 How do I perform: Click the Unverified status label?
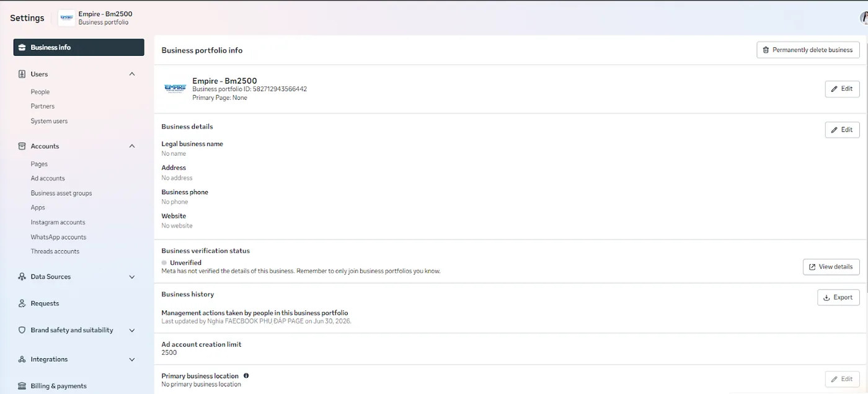point(185,262)
